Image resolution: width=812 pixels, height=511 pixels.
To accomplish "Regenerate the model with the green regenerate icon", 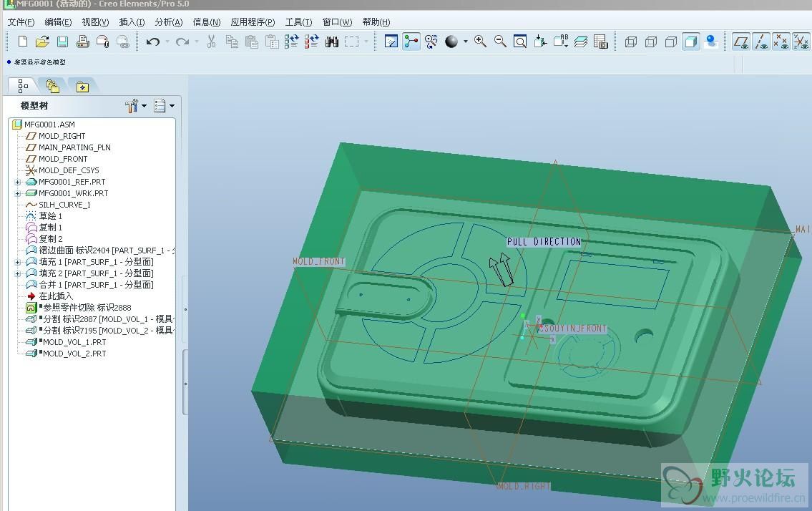I will (292, 42).
